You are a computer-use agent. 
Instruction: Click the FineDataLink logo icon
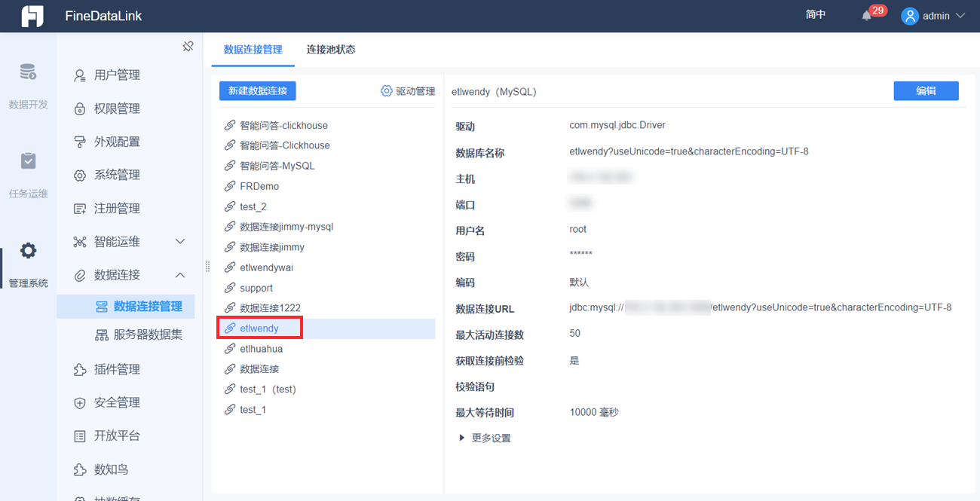[x=32, y=16]
